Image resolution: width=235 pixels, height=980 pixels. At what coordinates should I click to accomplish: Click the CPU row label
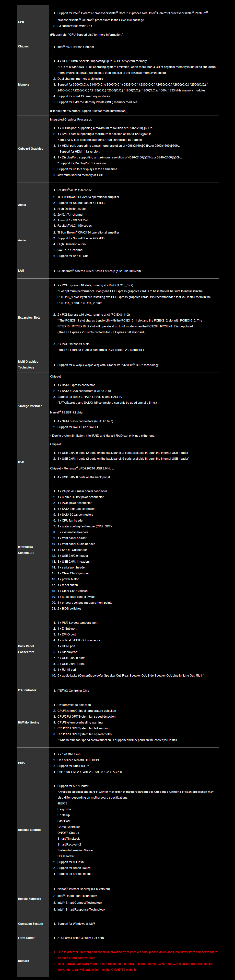[x=21, y=22]
